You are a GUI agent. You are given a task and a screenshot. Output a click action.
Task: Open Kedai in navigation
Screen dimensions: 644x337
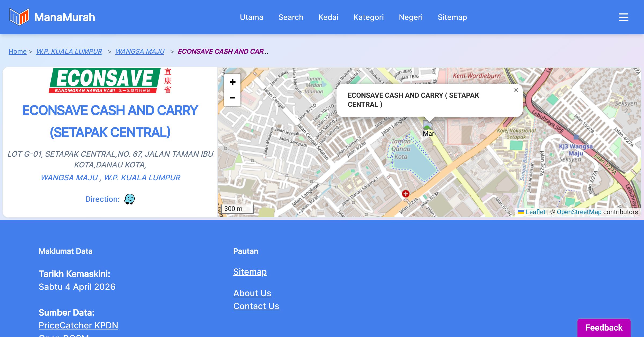(x=328, y=17)
